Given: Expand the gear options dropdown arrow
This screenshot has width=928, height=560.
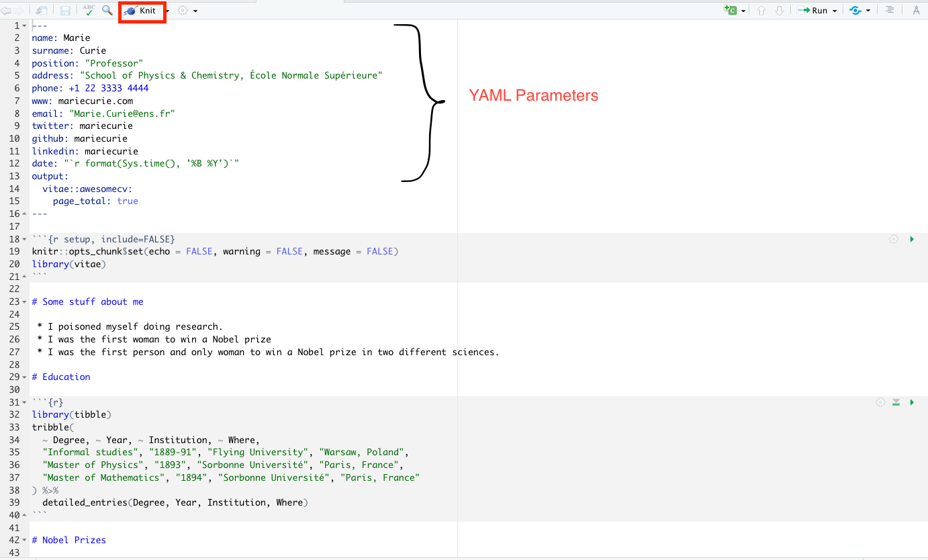Looking at the screenshot, I should 195,11.
